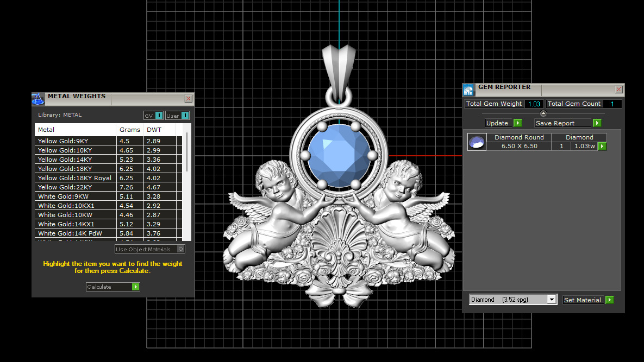644x362 pixels.
Task: Select the Yellow Gold:18KY Royal row
Action: [x=109, y=178]
